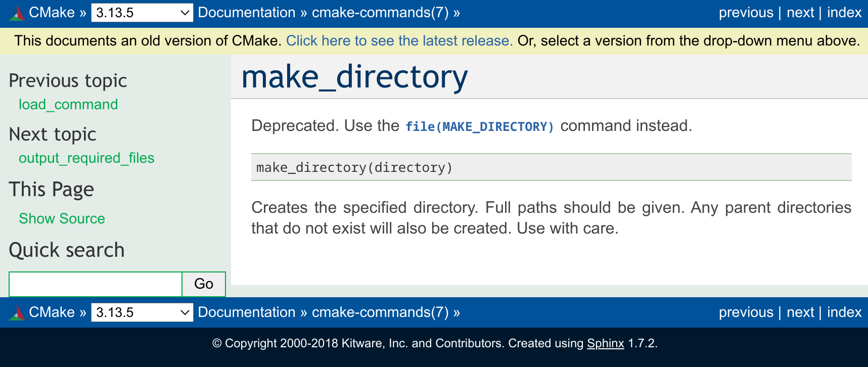868x367 pixels.
Task: Click the CMake logo in the bottom navigation bar
Action: [x=17, y=312]
